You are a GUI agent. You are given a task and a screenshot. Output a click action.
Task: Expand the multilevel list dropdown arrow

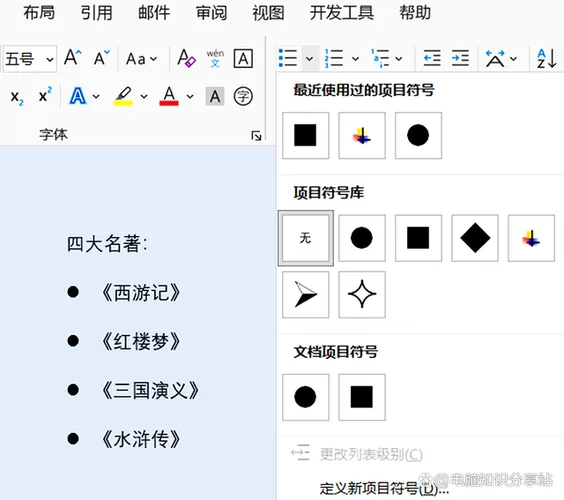pyautogui.click(x=399, y=59)
